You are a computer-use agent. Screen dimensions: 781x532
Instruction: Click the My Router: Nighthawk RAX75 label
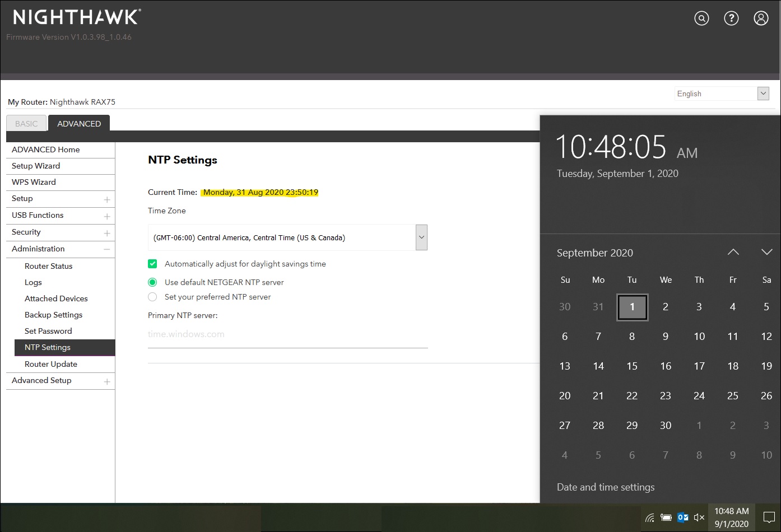62,102
